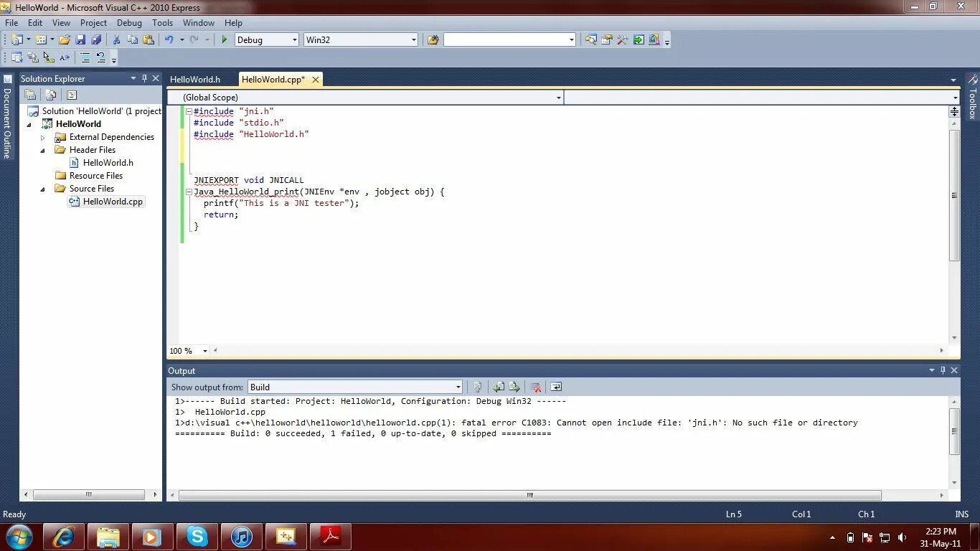Screen dimensions: 980x551
Task: Open iTunes from the taskbar
Action: click(x=241, y=537)
